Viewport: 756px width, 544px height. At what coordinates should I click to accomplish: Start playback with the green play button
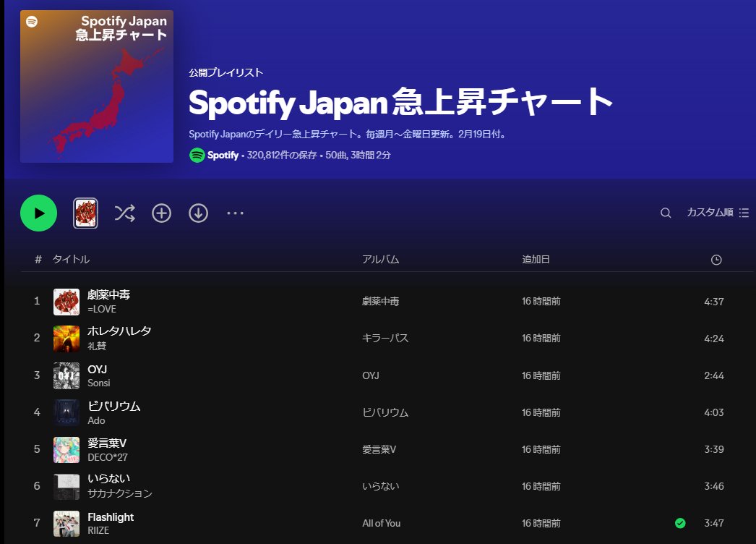pos(38,213)
